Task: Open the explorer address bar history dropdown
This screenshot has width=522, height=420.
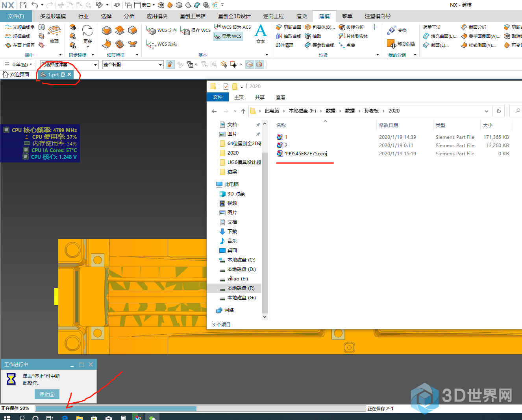Action: [x=487, y=111]
